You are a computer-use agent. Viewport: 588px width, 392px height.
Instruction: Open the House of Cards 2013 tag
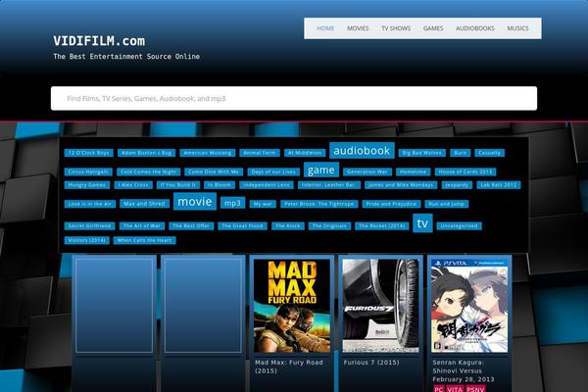[465, 171]
